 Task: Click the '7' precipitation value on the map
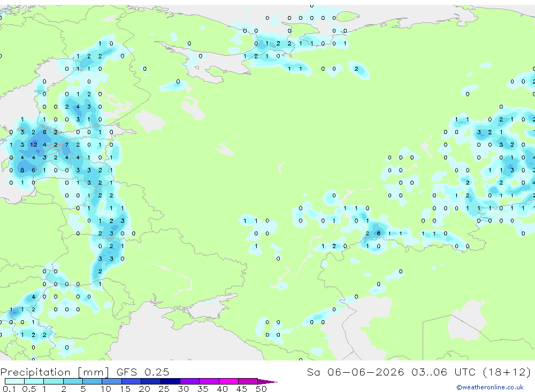tap(67, 144)
